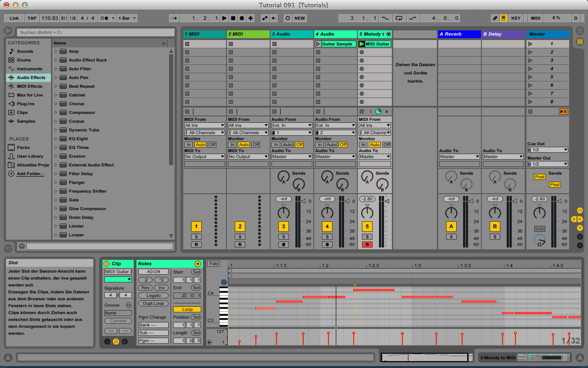Click the Back to Arrangement button

[x=564, y=111]
